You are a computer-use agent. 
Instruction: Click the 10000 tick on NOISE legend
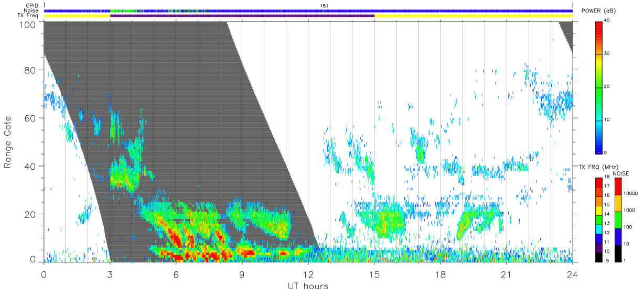pyautogui.click(x=631, y=193)
